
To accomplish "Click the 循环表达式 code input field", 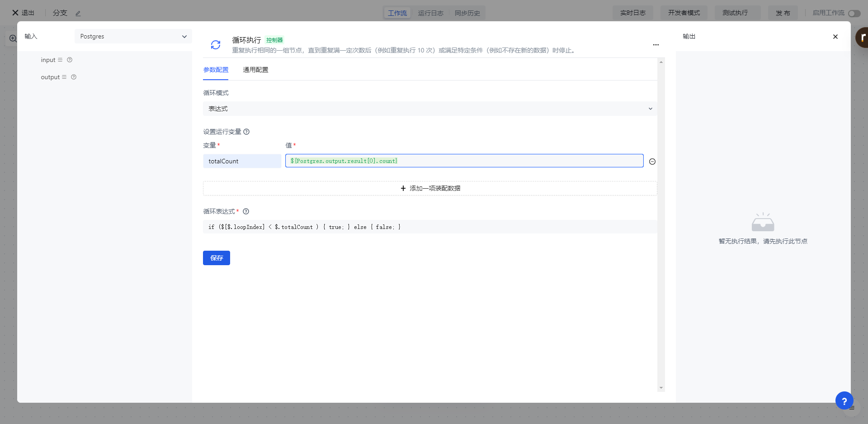I will (x=429, y=227).
